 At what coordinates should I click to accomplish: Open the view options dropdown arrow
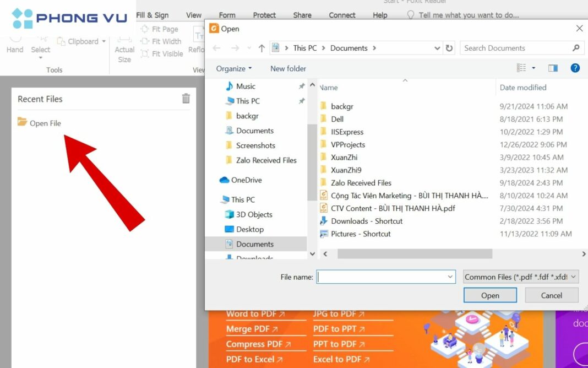pyautogui.click(x=533, y=68)
